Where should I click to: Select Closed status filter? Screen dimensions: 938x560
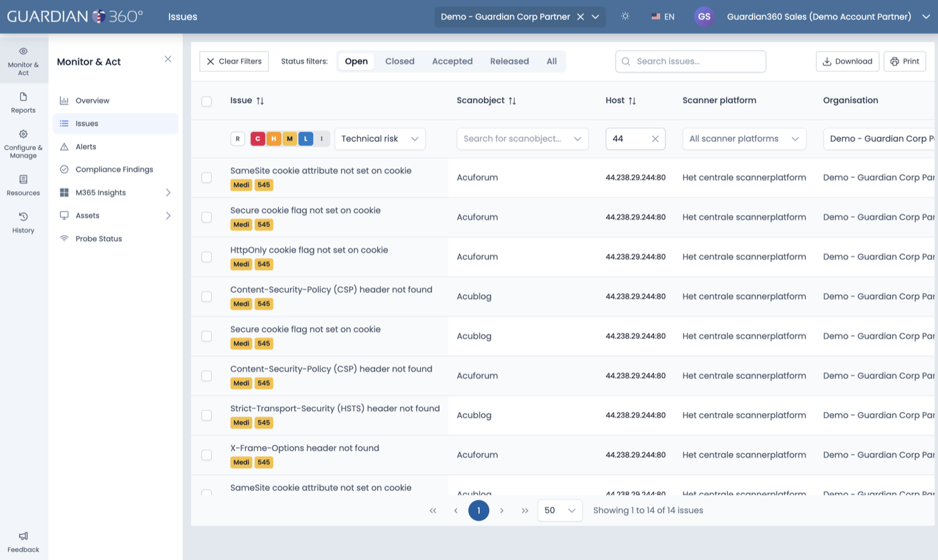click(x=400, y=61)
